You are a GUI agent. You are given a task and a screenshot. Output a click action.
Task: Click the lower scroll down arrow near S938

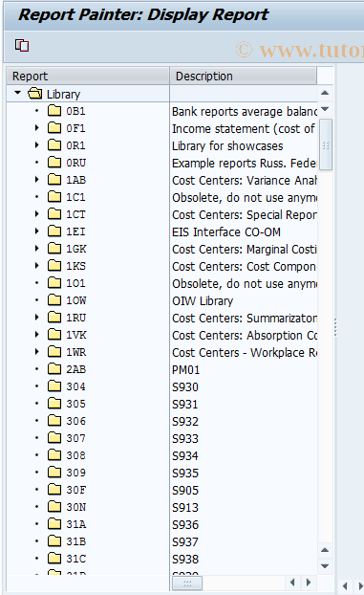point(325,566)
